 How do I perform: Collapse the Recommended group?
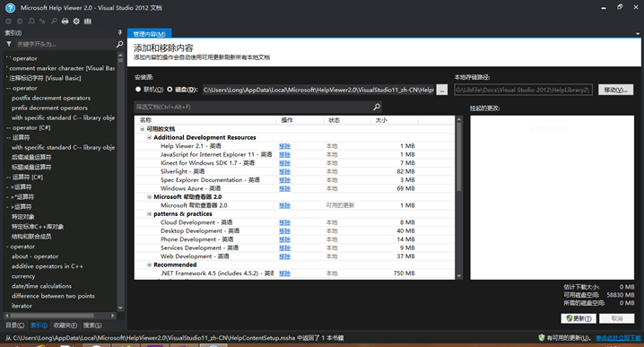click(x=149, y=265)
